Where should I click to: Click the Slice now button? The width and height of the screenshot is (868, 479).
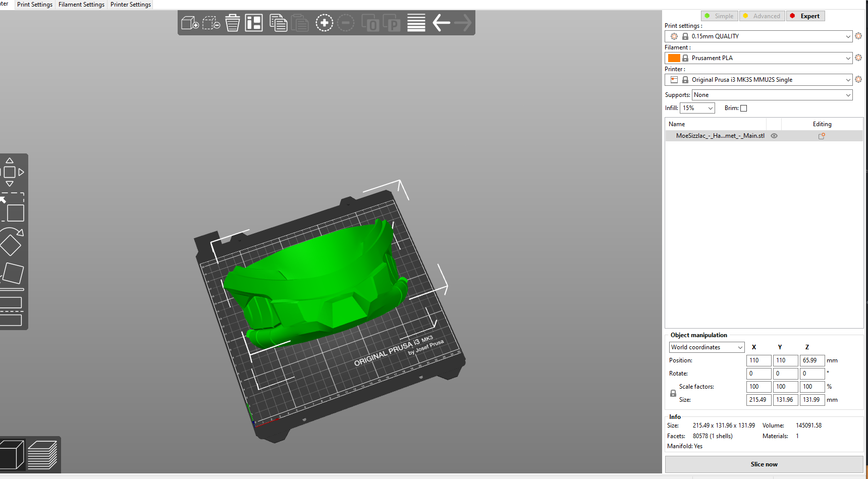coord(764,464)
